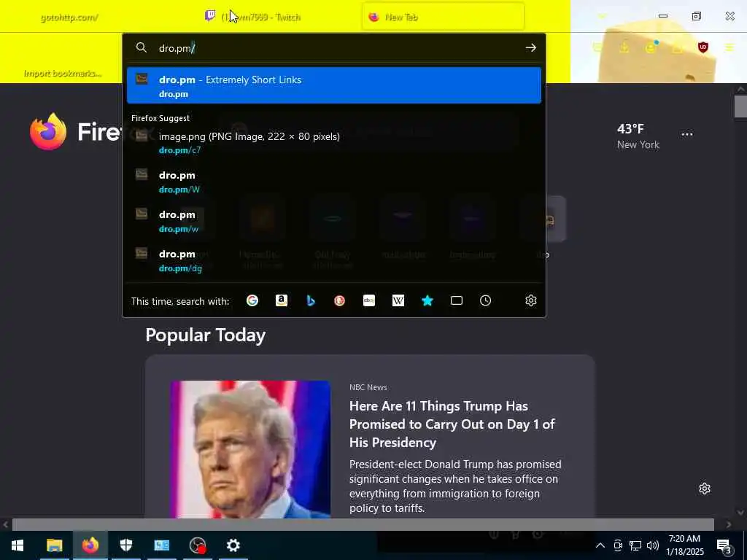The image size is (747, 560).
Task: Search this time with DuckDuckGo
Action: click(x=340, y=300)
